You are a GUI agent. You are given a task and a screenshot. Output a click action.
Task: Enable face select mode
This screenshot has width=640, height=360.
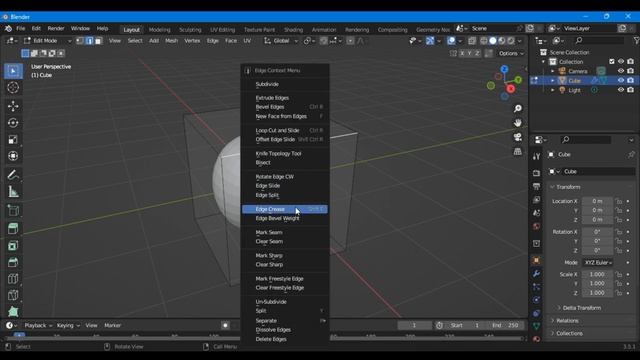[x=98, y=41]
